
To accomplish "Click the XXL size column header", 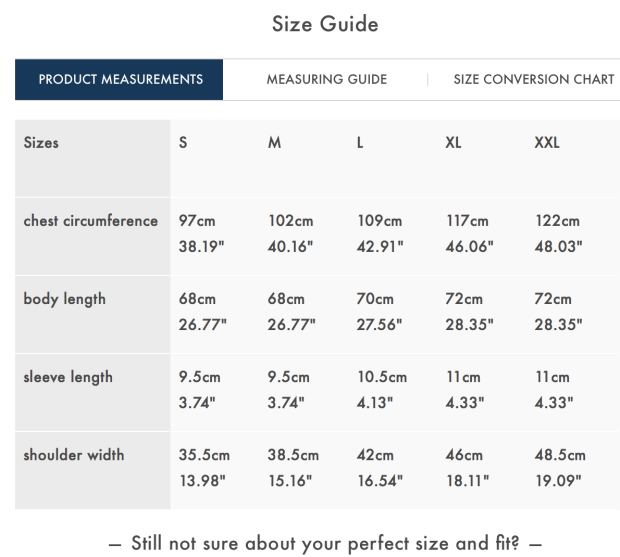I will (547, 143).
